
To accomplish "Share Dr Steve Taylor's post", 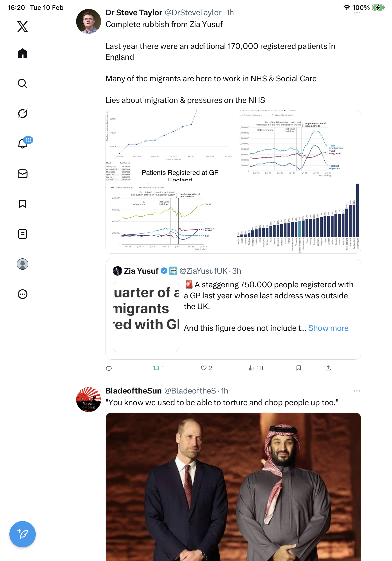I will coord(328,368).
